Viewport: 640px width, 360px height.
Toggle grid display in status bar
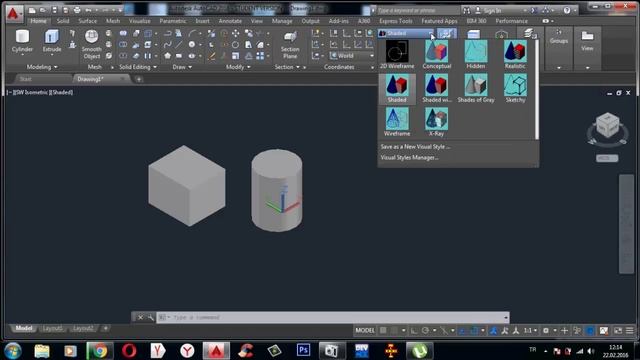[383, 331]
